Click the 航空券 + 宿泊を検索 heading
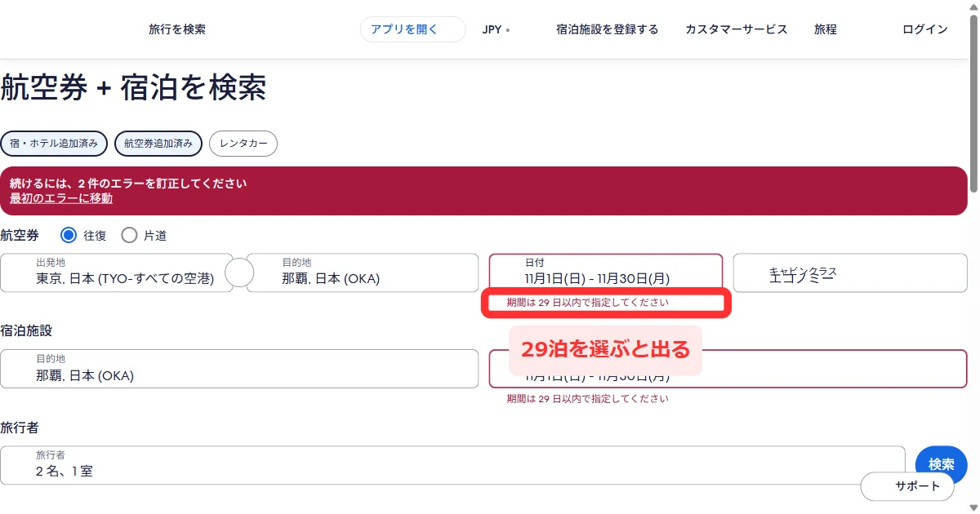This screenshot has width=980, height=514. 133,88
